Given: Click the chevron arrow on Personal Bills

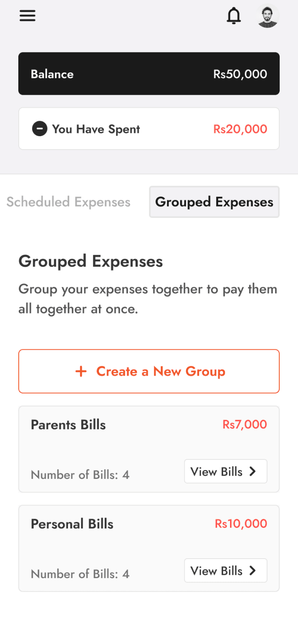Looking at the screenshot, I should (x=252, y=570).
